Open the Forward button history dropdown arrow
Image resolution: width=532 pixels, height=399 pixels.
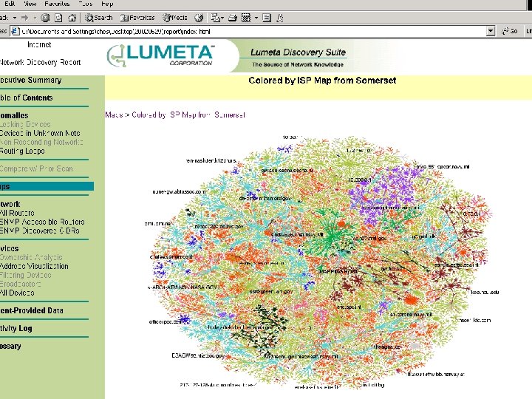click(x=35, y=18)
